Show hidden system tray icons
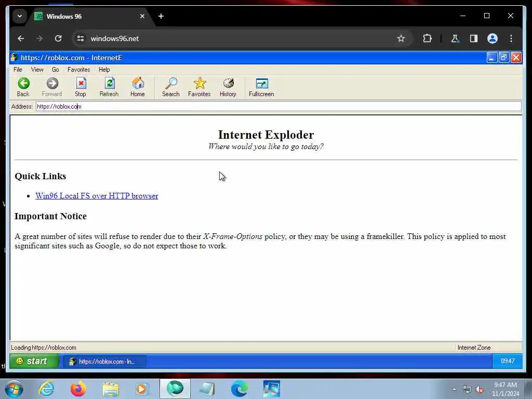The height and width of the screenshot is (399, 532). pyautogui.click(x=454, y=390)
